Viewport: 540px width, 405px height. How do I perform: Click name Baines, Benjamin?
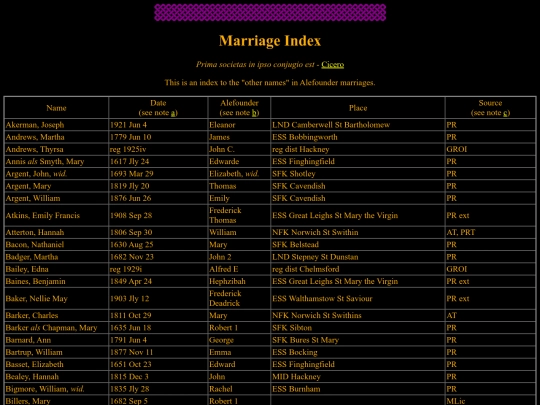tap(35, 281)
